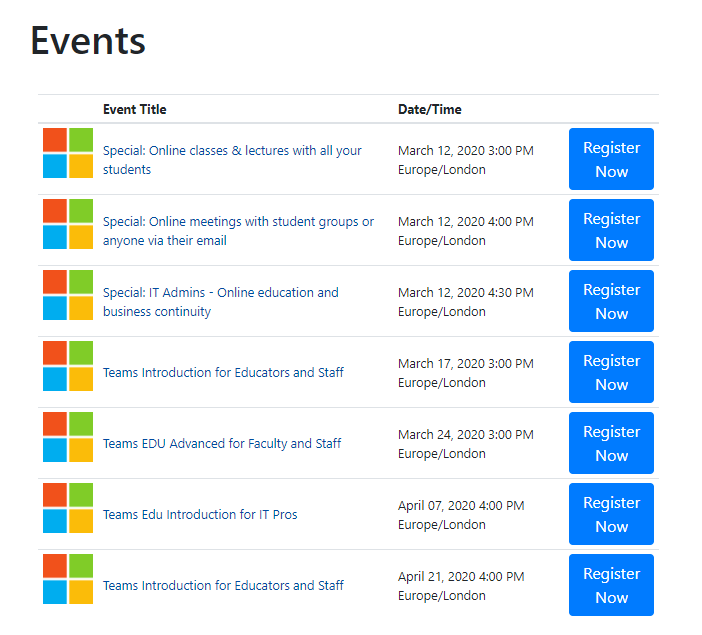Register Now for March 12 4:00 PM event
The height and width of the screenshot is (635, 702).
point(611,230)
